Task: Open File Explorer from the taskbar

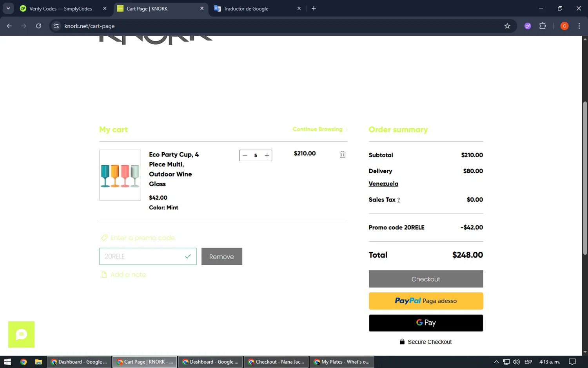Action: (38, 362)
